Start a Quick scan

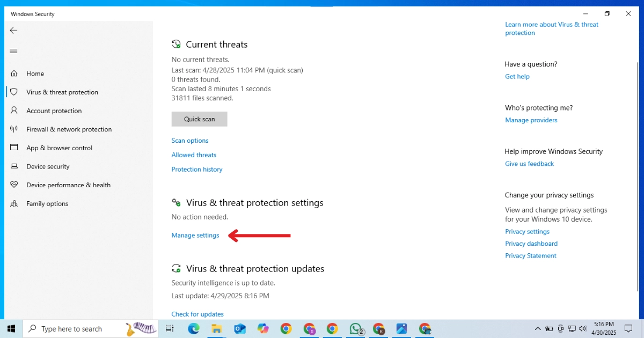[199, 119]
